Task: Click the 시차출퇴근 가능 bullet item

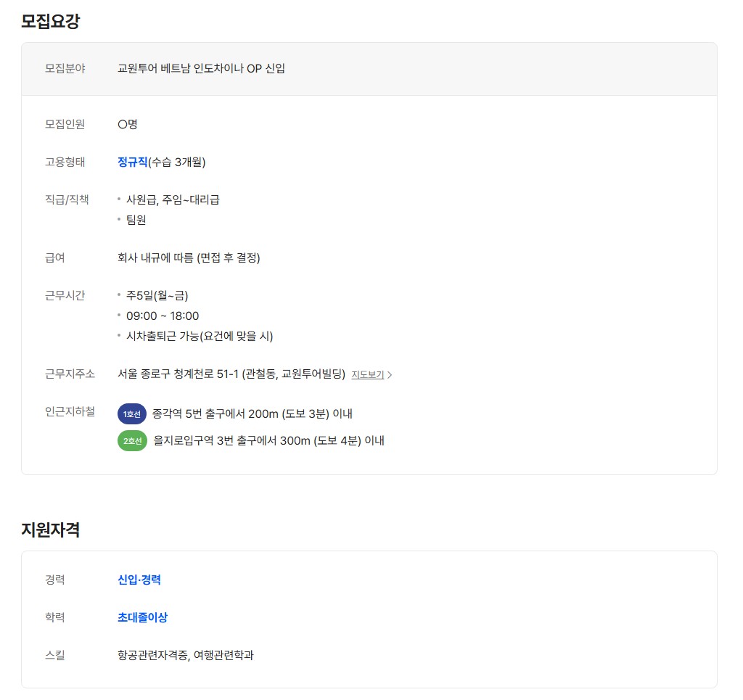Action: (x=200, y=336)
